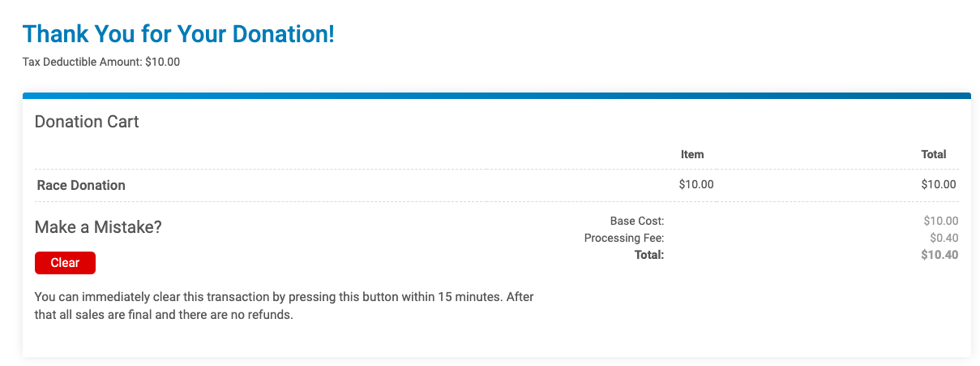Click the Base Cost amount value
This screenshot has height=366, width=980.
pyautogui.click(x=941, y=221)
